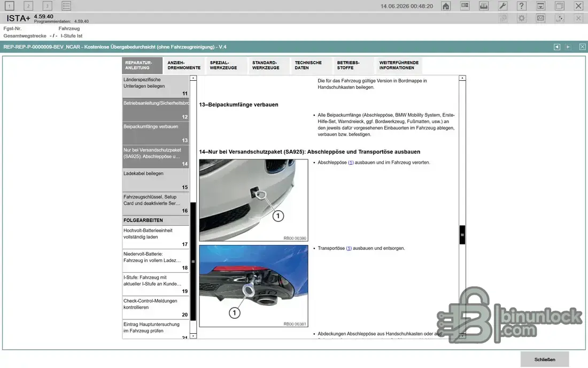Select step 20 Check-Control-Meldungen kontrollieren

pos(156,308)
